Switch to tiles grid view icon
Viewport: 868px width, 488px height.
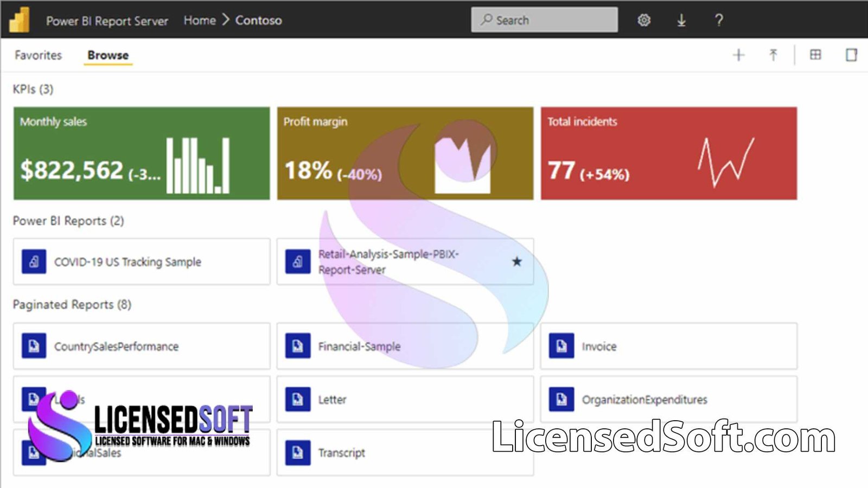coord(815,54)
